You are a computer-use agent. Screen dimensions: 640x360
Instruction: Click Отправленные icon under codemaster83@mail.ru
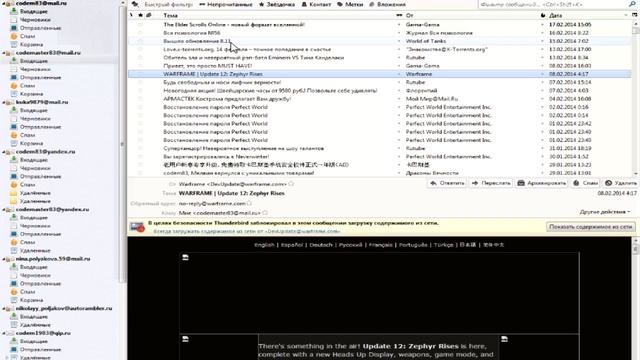pos(14,77)
